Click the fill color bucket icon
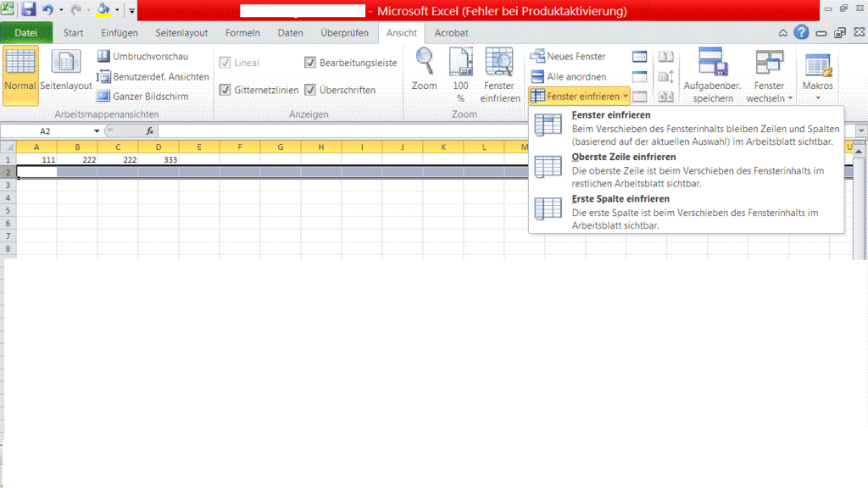Screen dimensions: 868x488 click(103, 9)
